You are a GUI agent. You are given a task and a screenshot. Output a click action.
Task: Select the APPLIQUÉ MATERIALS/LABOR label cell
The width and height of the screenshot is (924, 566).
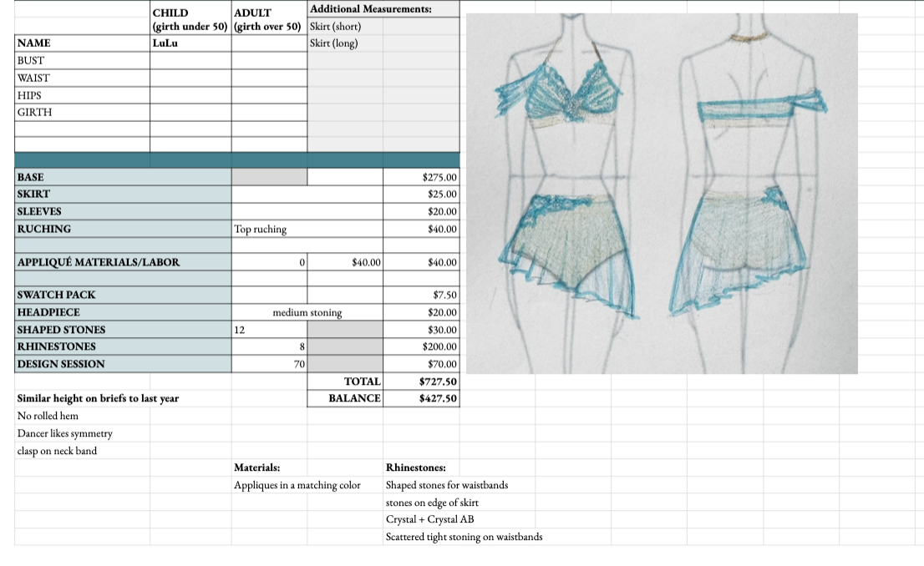(x=123, y=263)
